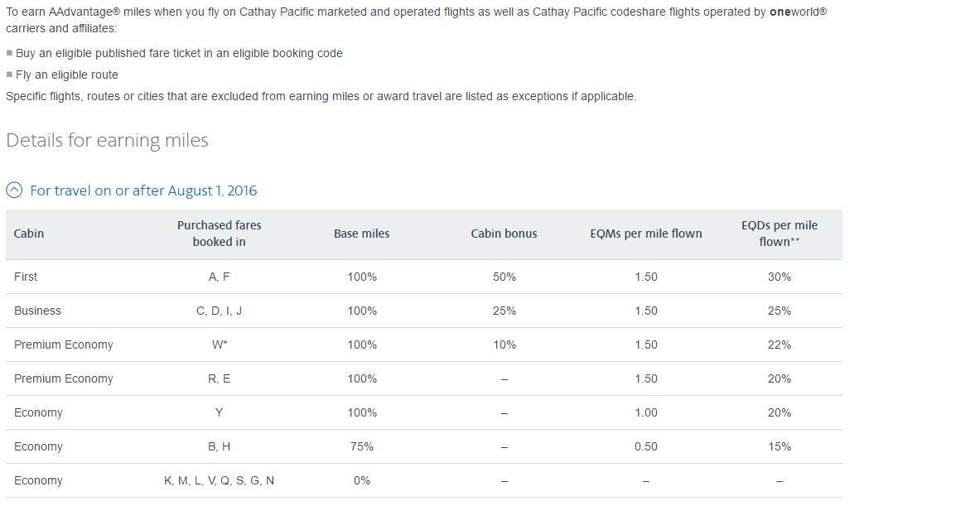
Task: Click the "A, F" fare codes cell
Action: tap(219, 277)
